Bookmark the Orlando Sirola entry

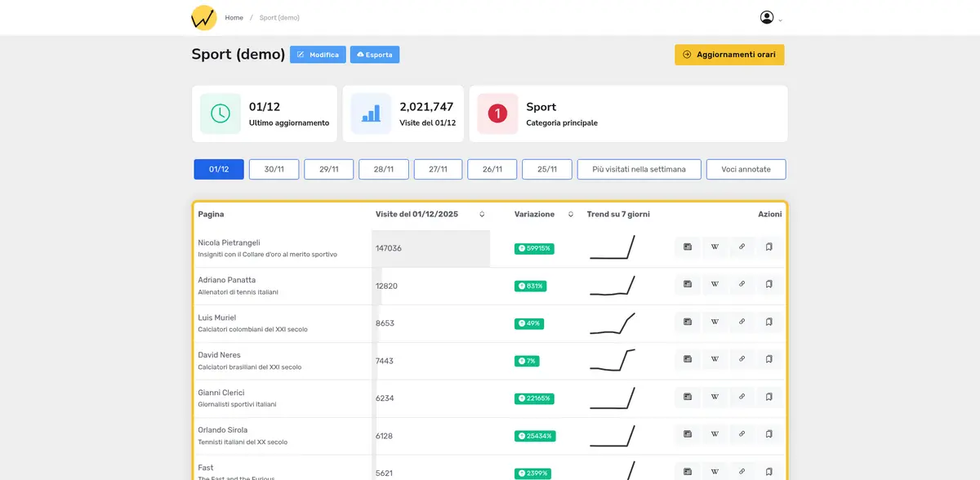(x=768, y=434)
